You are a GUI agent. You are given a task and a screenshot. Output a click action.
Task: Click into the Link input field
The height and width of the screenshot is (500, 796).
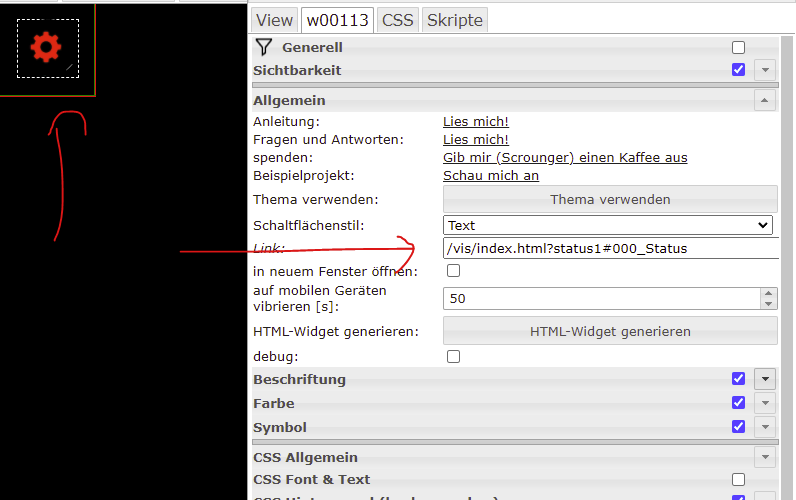[x=610, y=248]
